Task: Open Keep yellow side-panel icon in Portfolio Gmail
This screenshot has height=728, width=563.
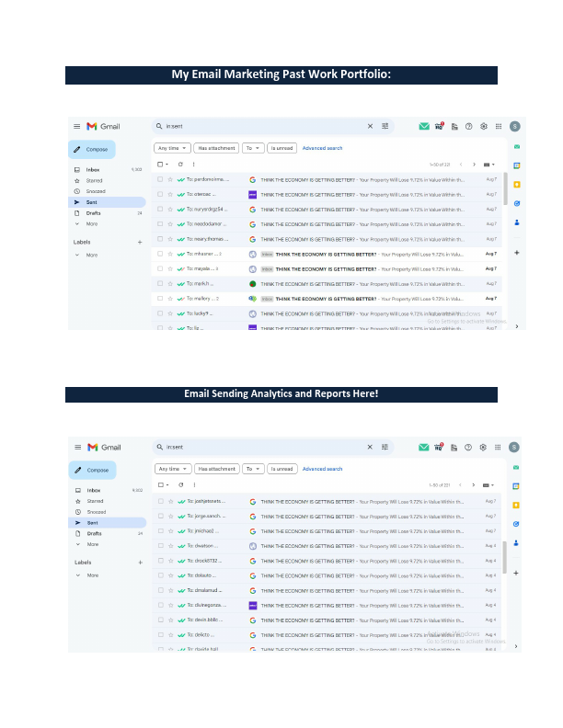Action: point(517,185)
